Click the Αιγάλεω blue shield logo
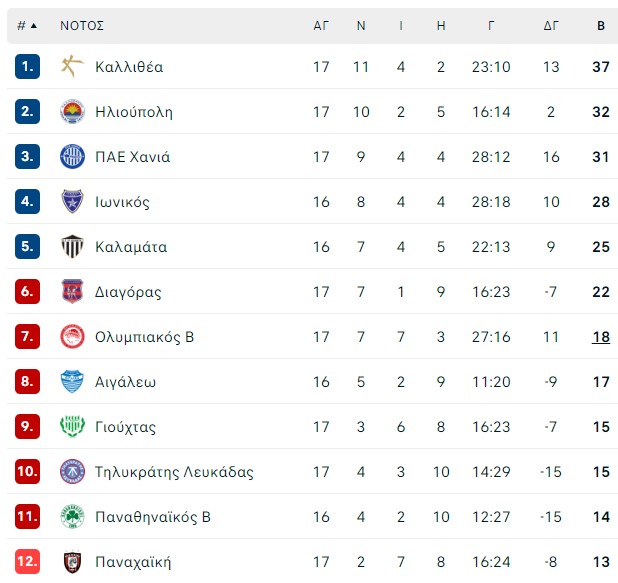The height and width of the screenshot is (583, 618). tap(72, 382)
